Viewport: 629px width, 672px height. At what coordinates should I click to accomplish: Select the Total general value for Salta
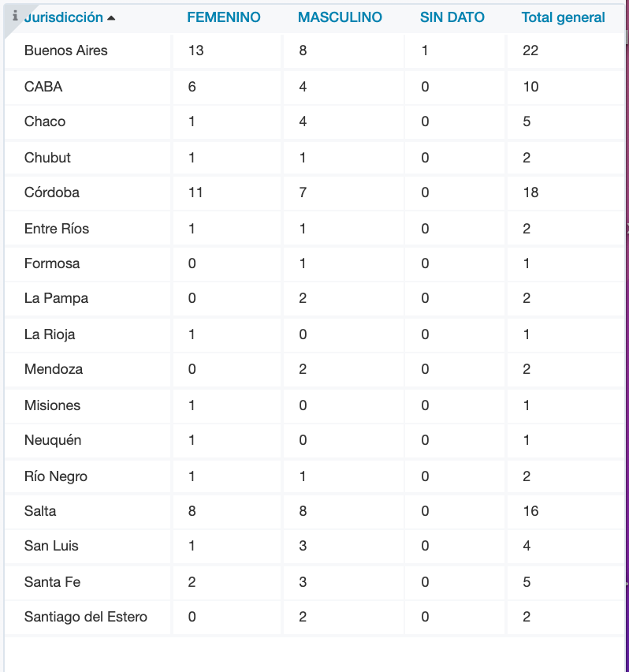click(x=530, y=511)
